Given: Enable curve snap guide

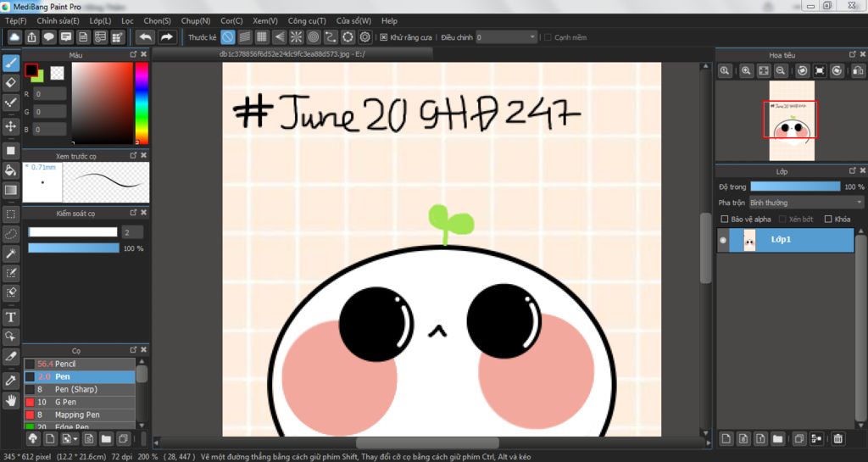Looking at the screenshot, I should pos(331,37).
